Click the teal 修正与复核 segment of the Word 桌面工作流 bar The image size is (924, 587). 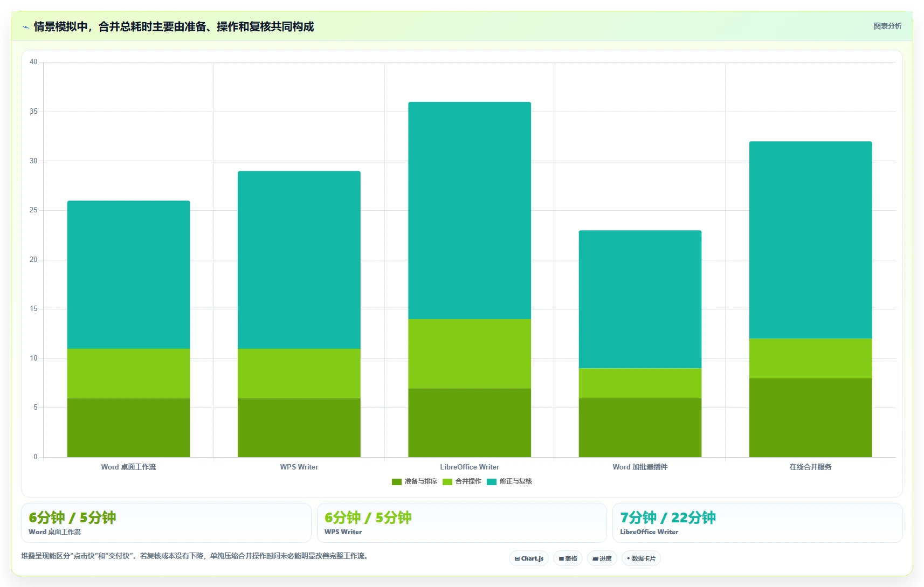click(128, 275)
